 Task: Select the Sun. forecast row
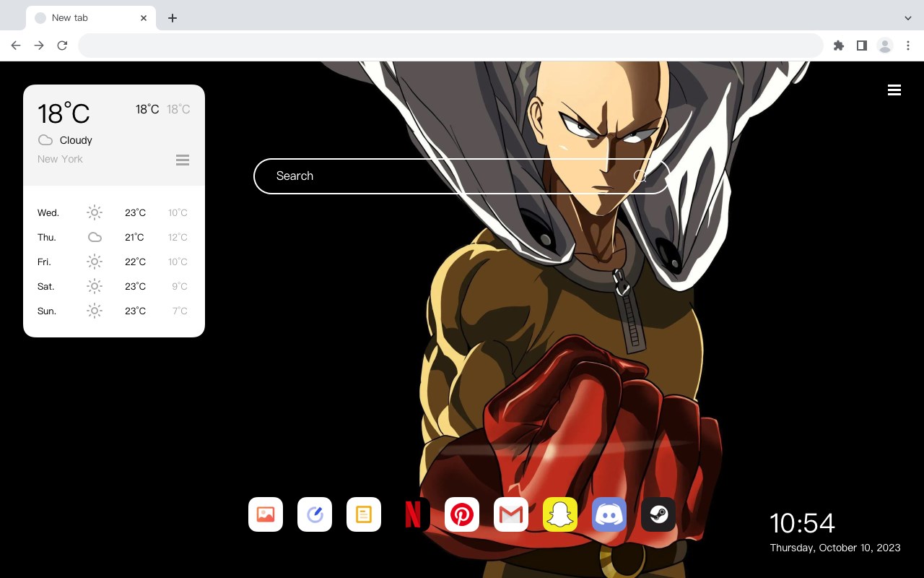tap(113, 311)
